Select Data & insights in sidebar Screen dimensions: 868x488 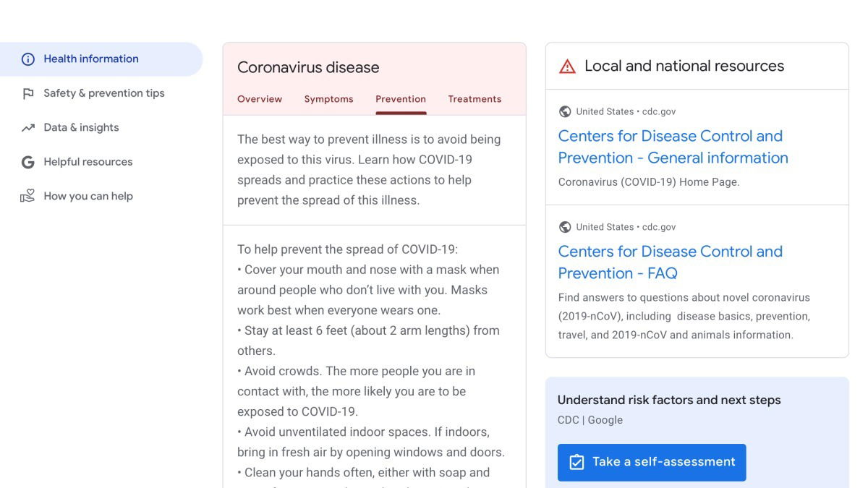(81, 128)
